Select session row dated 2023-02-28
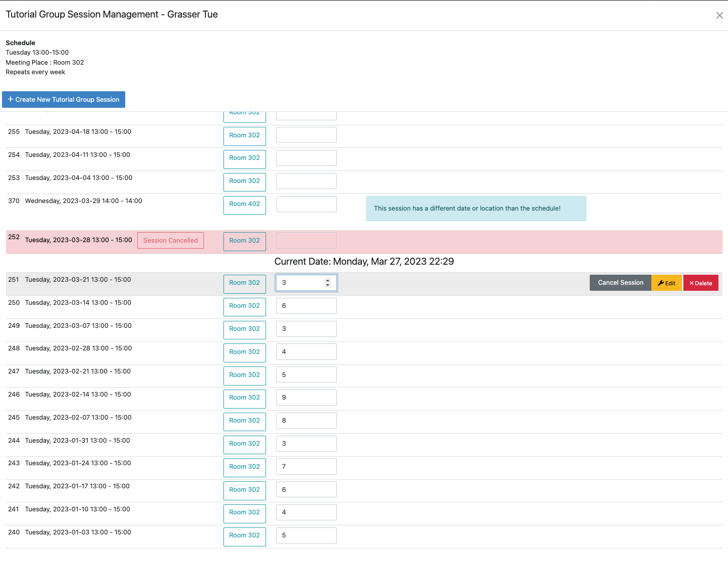This screenshot has width=728, height=561. [78, 348]
